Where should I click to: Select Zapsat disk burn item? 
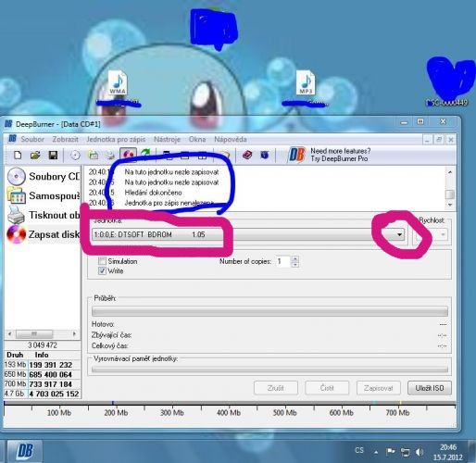point(43,234)
